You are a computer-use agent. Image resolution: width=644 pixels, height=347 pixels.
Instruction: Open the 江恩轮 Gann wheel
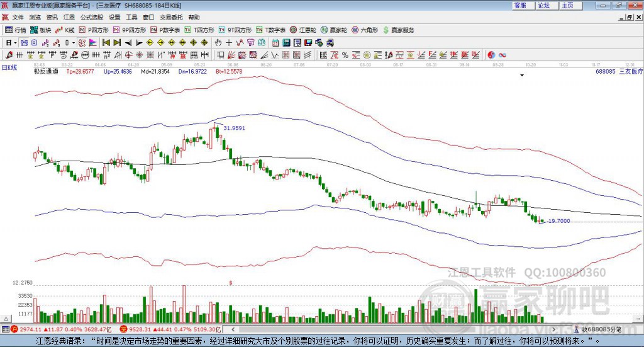tap(303, 30)
